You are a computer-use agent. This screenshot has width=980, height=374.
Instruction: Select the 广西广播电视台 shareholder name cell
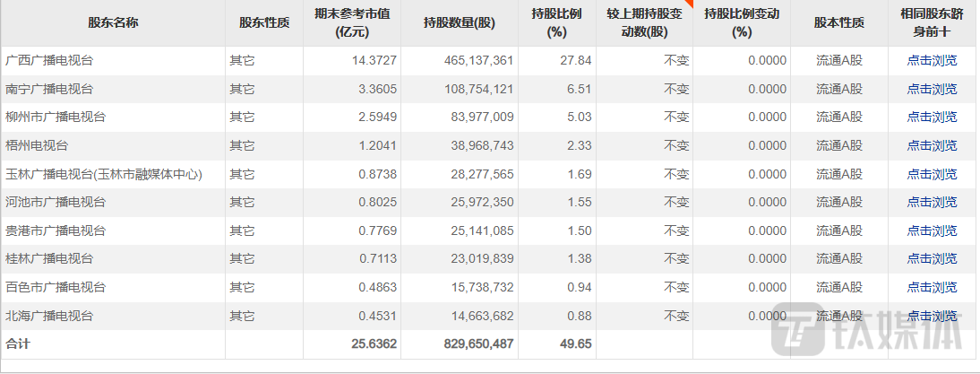49,61
